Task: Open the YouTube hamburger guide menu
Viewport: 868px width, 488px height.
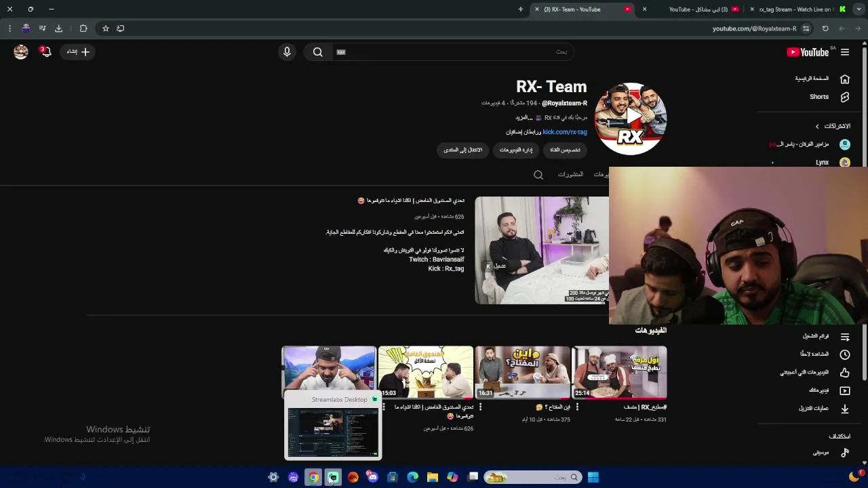Action: 845,52
